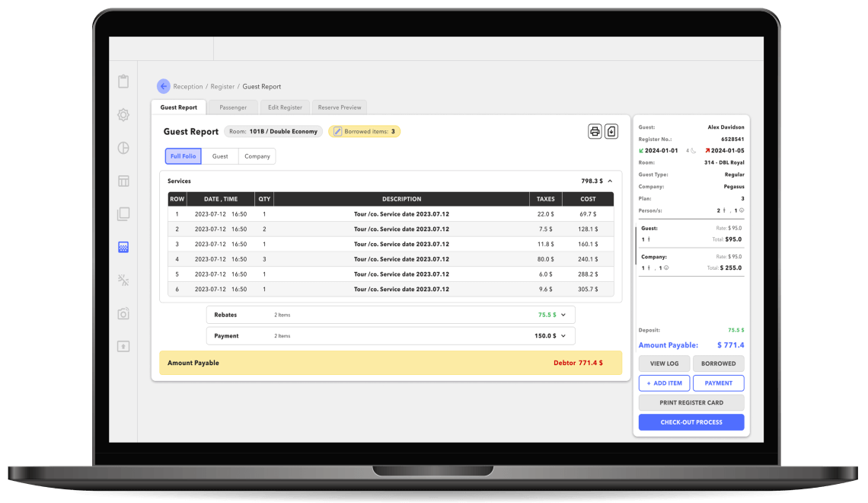868x503 pixels.
Task: Open the clipboard icon in sidebar
Action: tap(123, 82)
